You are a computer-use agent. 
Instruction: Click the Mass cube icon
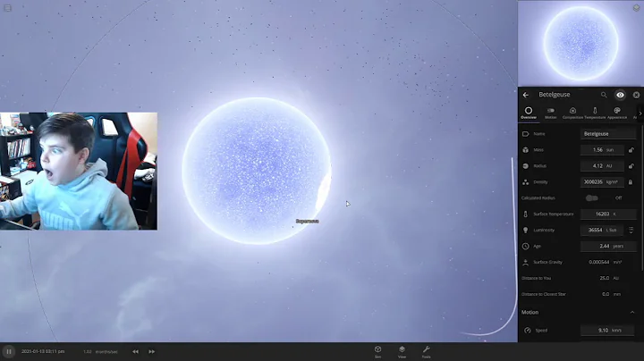click(525, 150)
